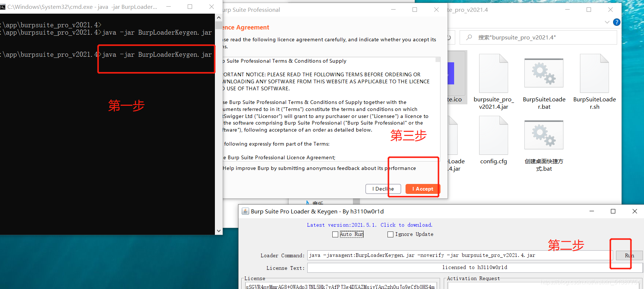Click the 'License Text:' label
Image resolution: width=644 pixels, height=289 pixels.
[286, 268]
